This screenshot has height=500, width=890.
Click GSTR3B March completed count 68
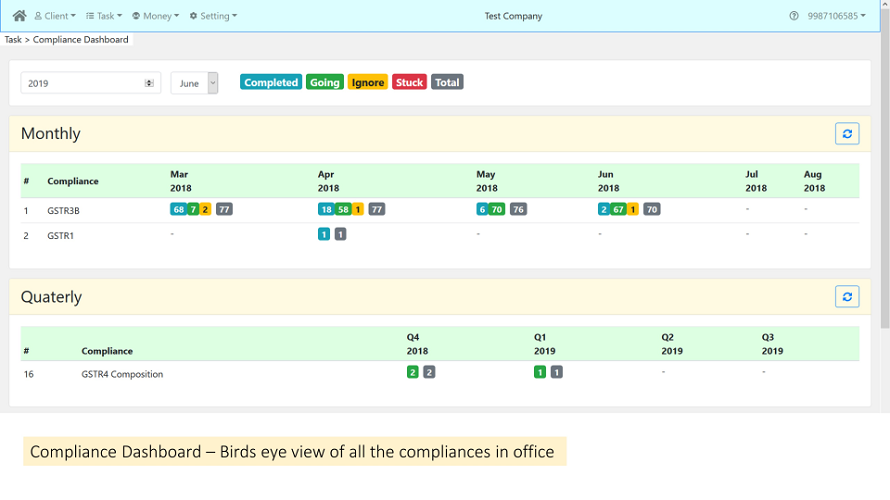(178, 209)
